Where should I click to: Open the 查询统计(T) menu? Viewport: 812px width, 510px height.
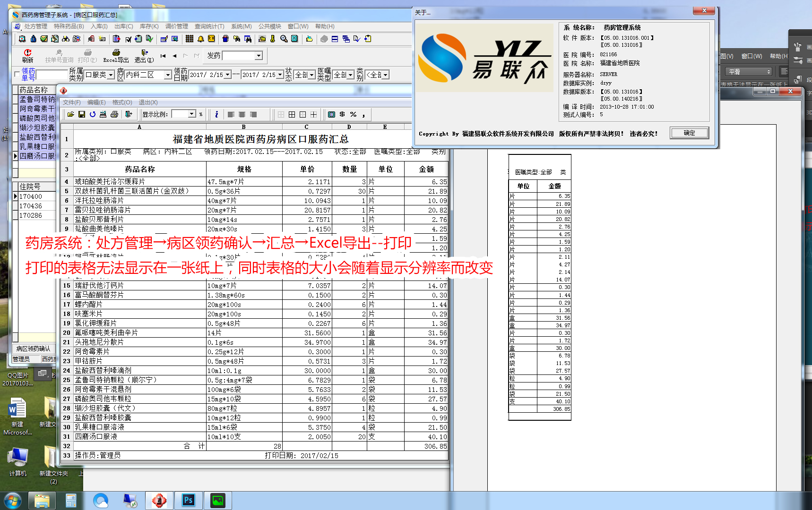click(209, 26)
